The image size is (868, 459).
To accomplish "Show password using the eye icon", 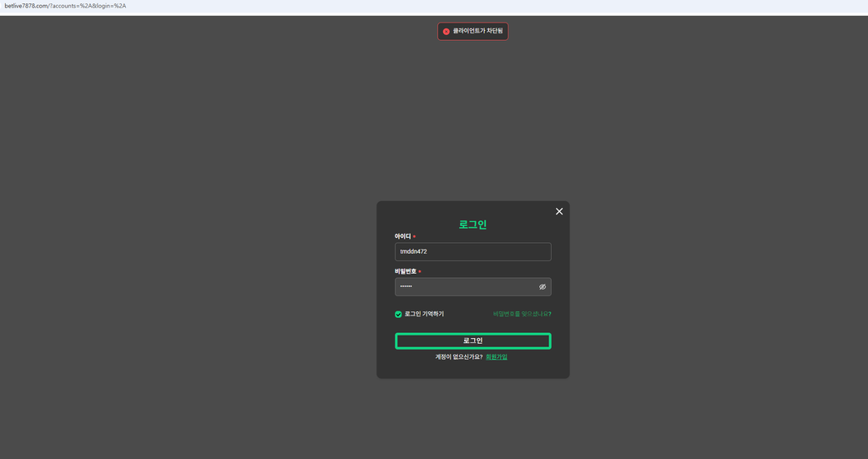I will [542, 287].
